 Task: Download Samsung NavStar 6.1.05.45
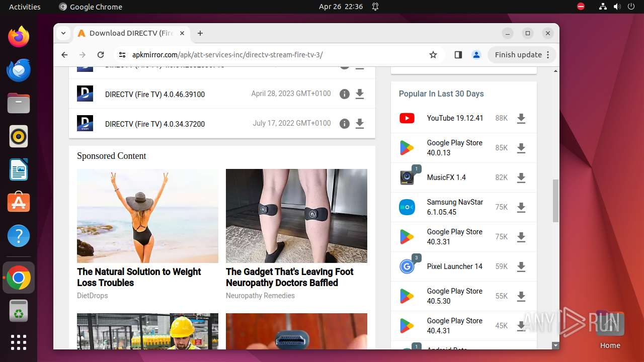[x=521, y=208]
